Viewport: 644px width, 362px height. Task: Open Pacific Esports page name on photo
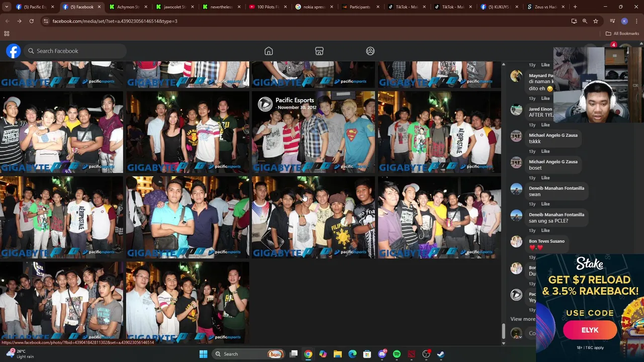tap(294, 100)
